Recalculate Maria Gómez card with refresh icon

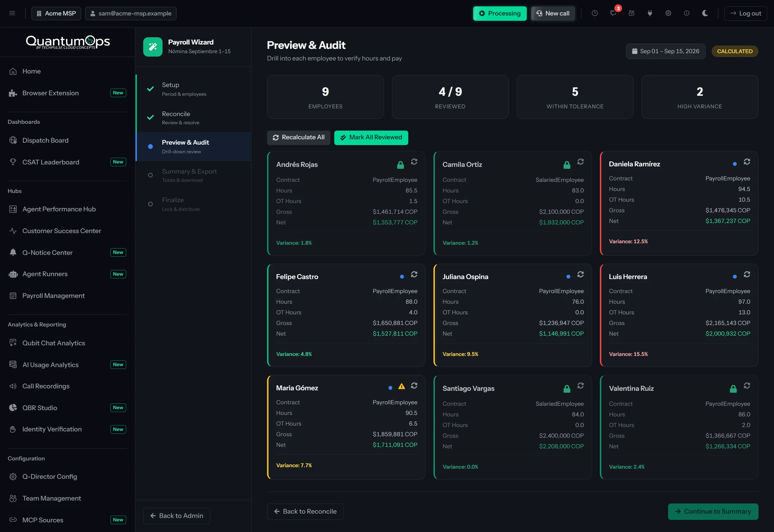414,386
